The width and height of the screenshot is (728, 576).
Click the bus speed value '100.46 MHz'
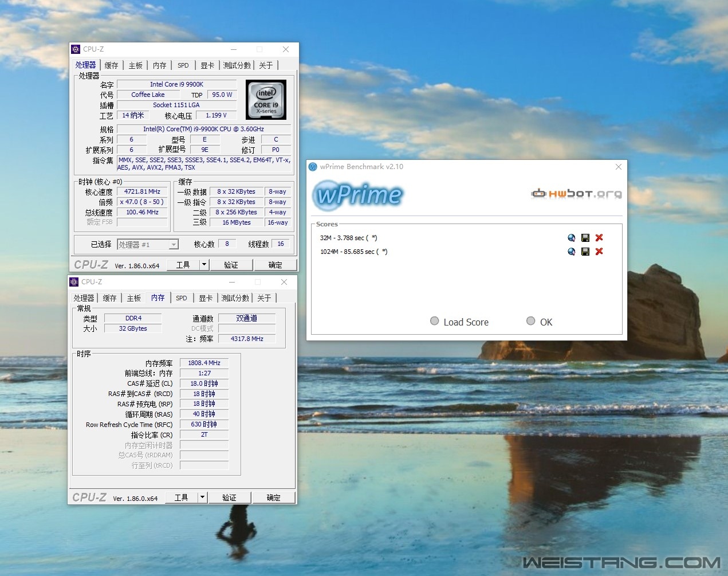(143, 212)
